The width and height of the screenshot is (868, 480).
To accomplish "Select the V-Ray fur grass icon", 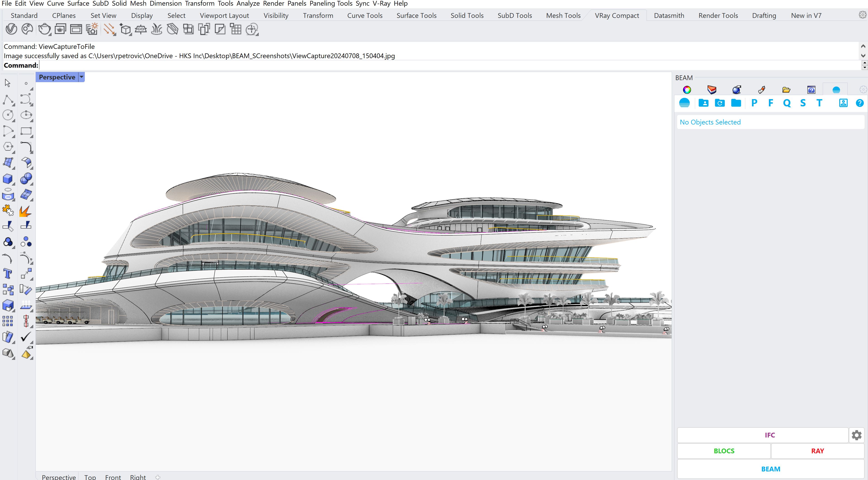I will click(x=156, y=29).
